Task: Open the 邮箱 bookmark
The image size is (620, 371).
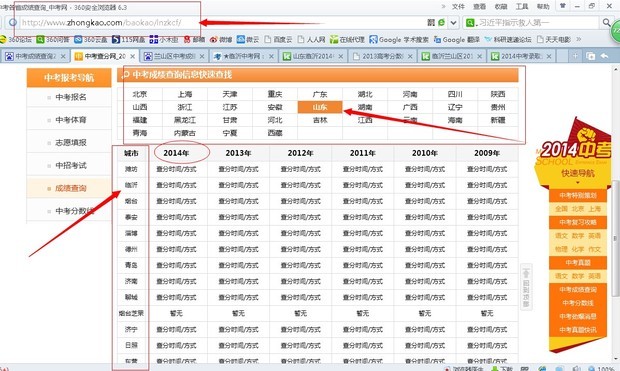Action: pyautogui.click(x=194, y=40)
